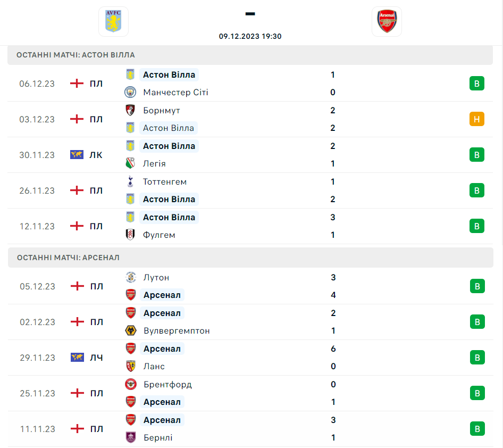Select the 'Останні матчі: Астон Вілла' section header

[x=76, y=55]
